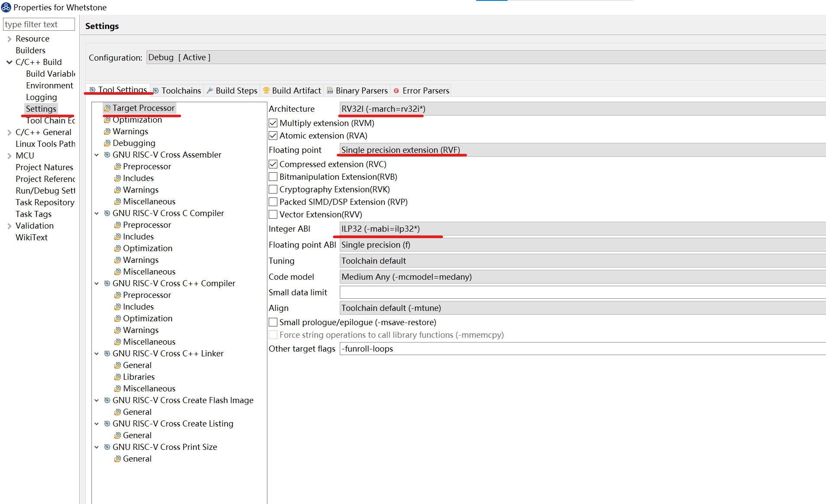
Task: Collapse the GNU RISC-V Cross C Compiler node
Action: (x=97, y=213)
